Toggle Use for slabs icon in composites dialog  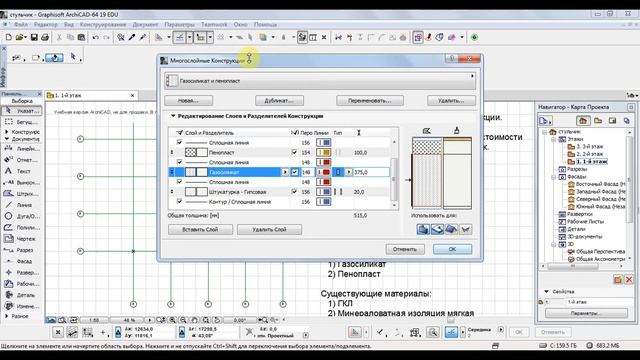[x=437, y=229]
